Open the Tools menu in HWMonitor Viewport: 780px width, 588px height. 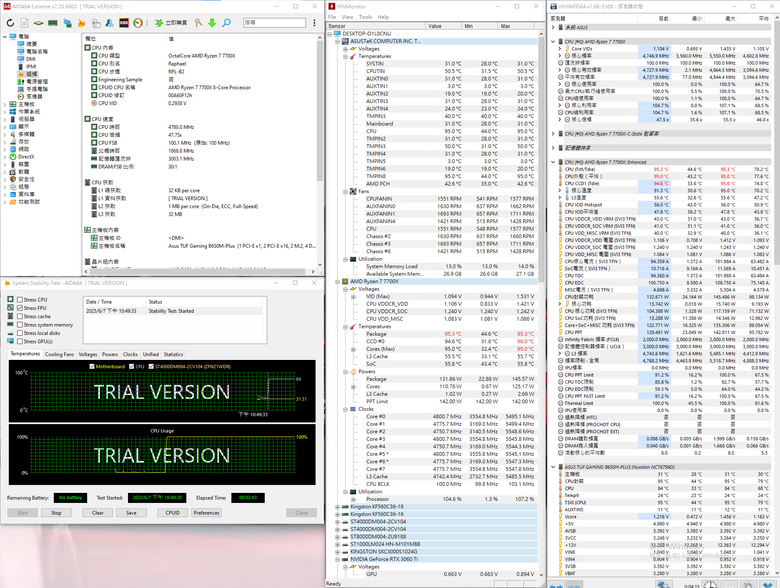[x=365, y=17]
